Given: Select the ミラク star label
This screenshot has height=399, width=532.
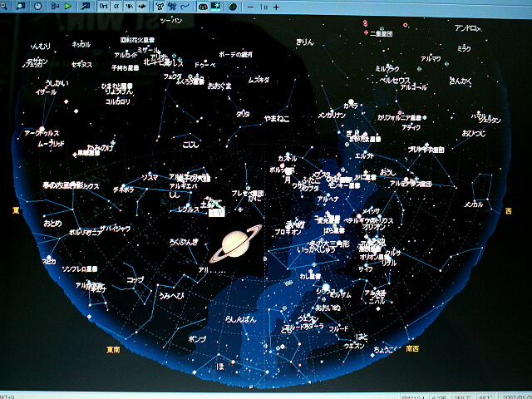Looking at the screenshot, I should coord(464,49).
